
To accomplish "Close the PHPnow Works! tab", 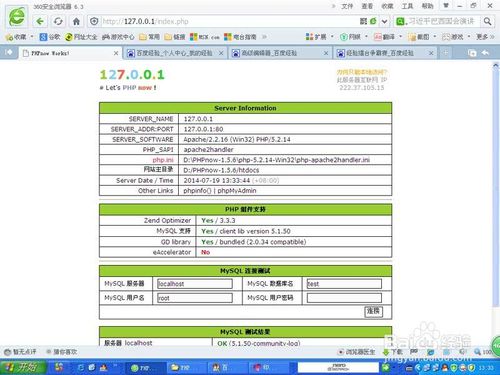I will pos(116,53).
